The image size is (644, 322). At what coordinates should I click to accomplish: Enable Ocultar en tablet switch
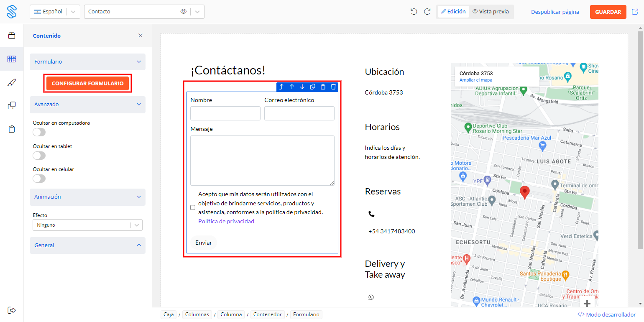pyautogui.click(x=39, y=156)
